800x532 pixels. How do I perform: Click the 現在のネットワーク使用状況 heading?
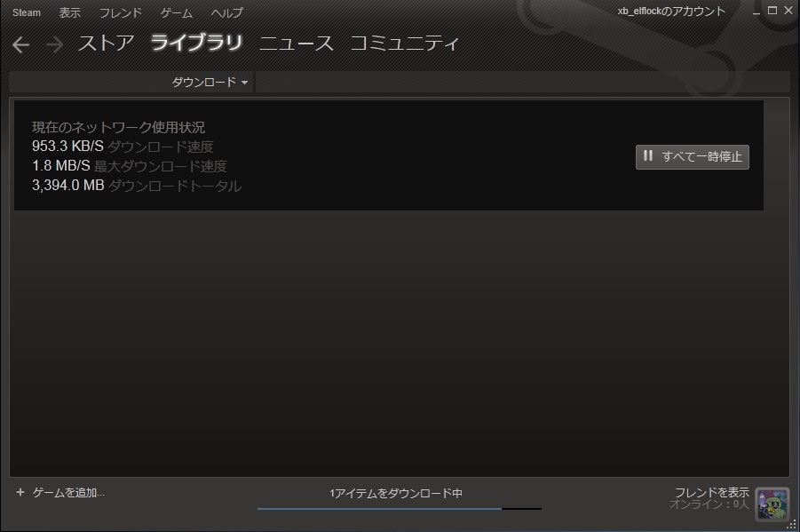point(118,127)
